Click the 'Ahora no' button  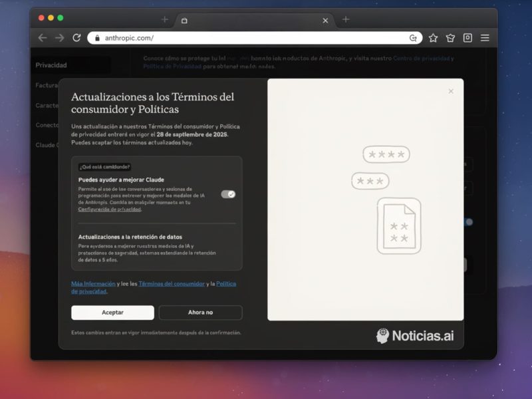pyautogui.click(x=201, y=313)
